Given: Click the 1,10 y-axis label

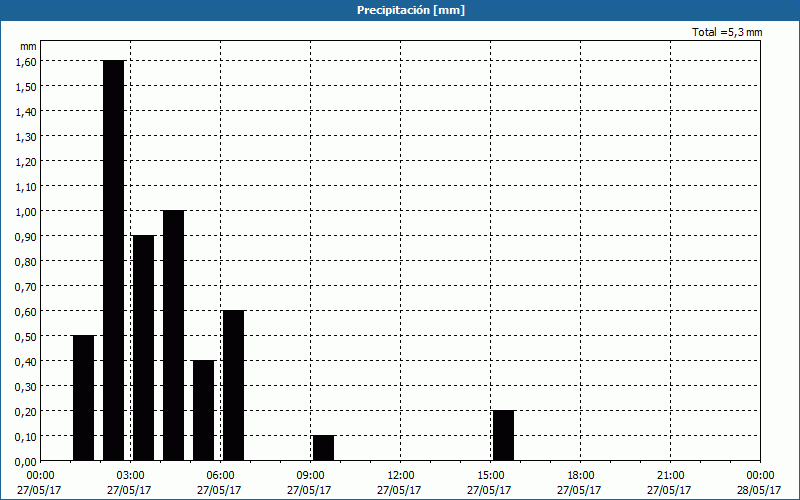Looking at the screenshot, I should 26,186.
